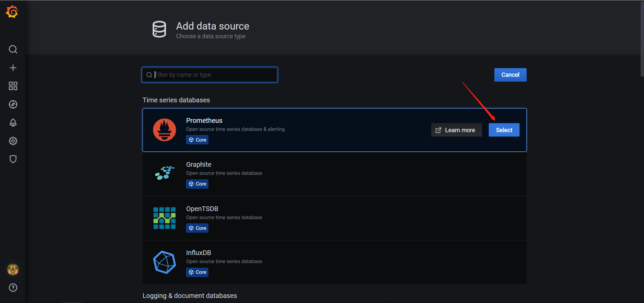
Task: Open the Help question mark icon
Action: tap(13, 288)
